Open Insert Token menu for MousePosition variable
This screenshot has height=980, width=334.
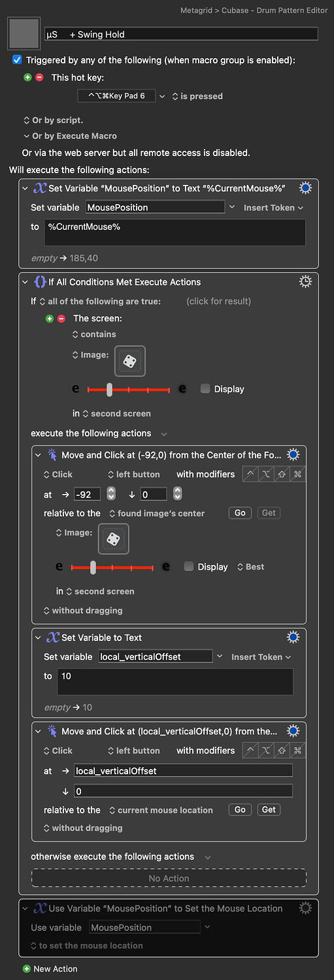point(273,207)
